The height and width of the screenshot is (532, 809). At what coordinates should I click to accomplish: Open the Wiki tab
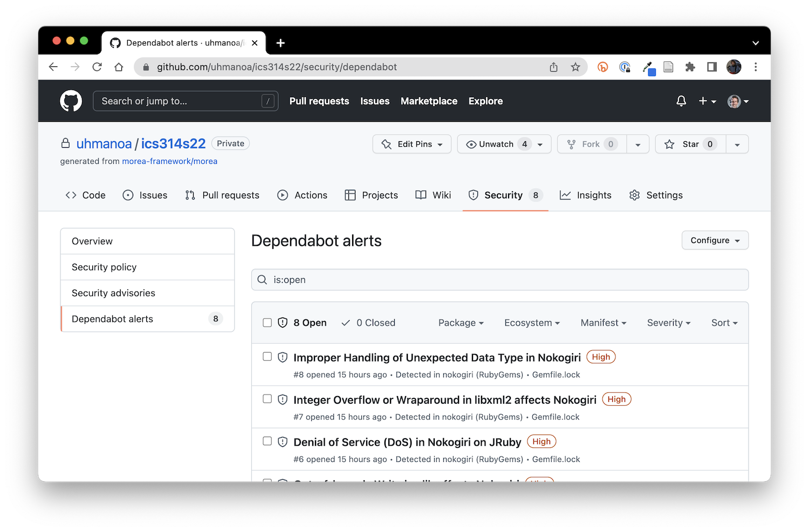click(x=433, y=195)
